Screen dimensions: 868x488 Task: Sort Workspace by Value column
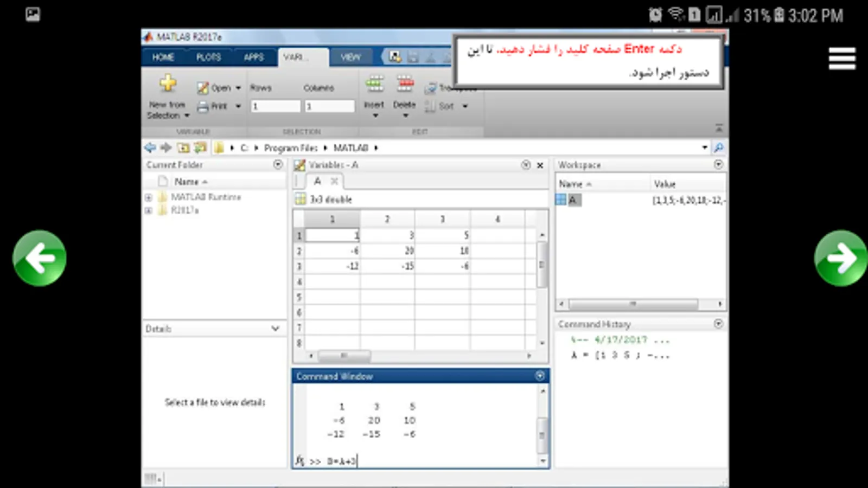[665, 184]
